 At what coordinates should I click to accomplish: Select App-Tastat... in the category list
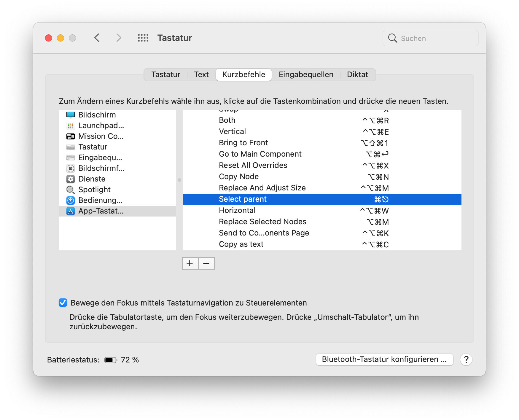[x=118, y=211]
